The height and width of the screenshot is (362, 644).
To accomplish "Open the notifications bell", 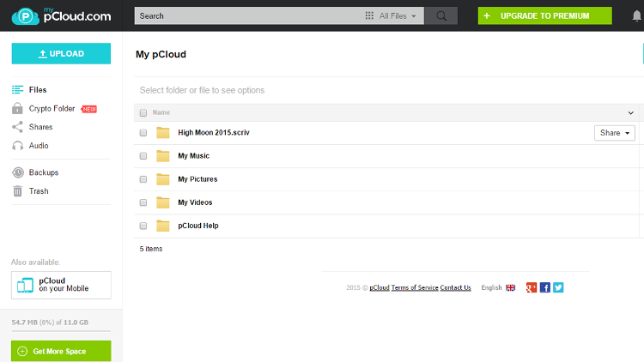I will tap(636, 15).
